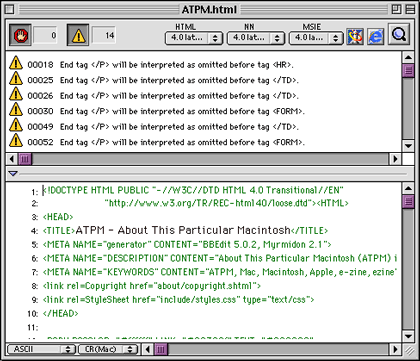This screenshot has height=361, width=420.
Task: Click the warning list horizontal scroll thumb
Action: point(25,159)
